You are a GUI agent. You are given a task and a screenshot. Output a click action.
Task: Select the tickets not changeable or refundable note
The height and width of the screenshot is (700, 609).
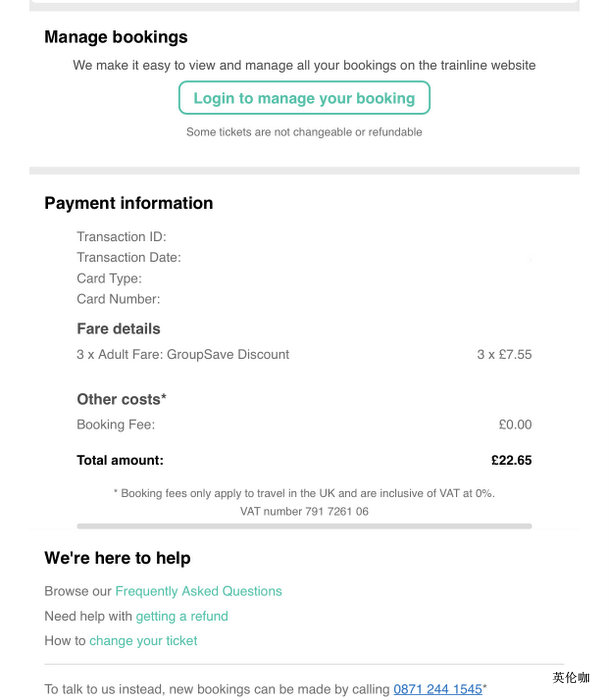[x=304, y=132]
